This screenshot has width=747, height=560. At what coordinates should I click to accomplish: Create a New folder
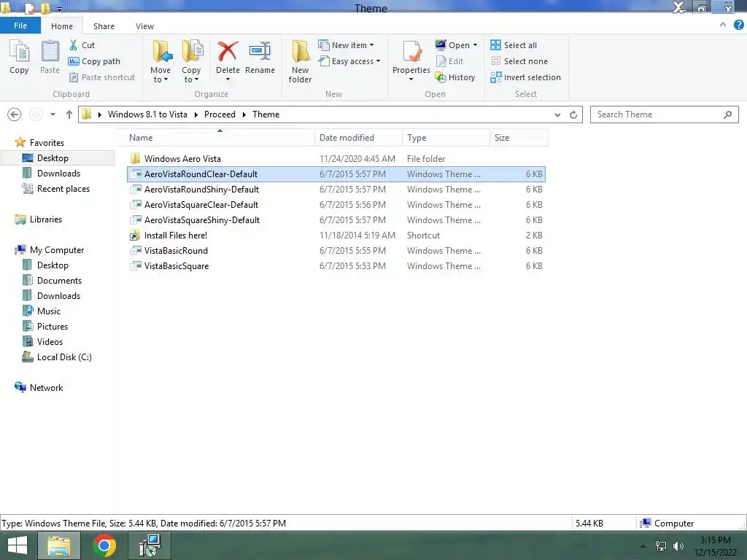300,61
